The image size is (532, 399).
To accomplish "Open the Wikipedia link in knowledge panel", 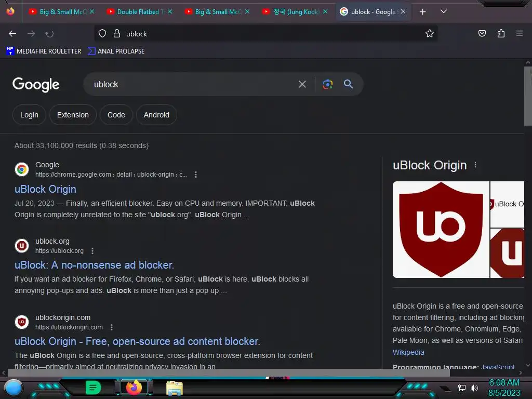I will click(408, 352).
